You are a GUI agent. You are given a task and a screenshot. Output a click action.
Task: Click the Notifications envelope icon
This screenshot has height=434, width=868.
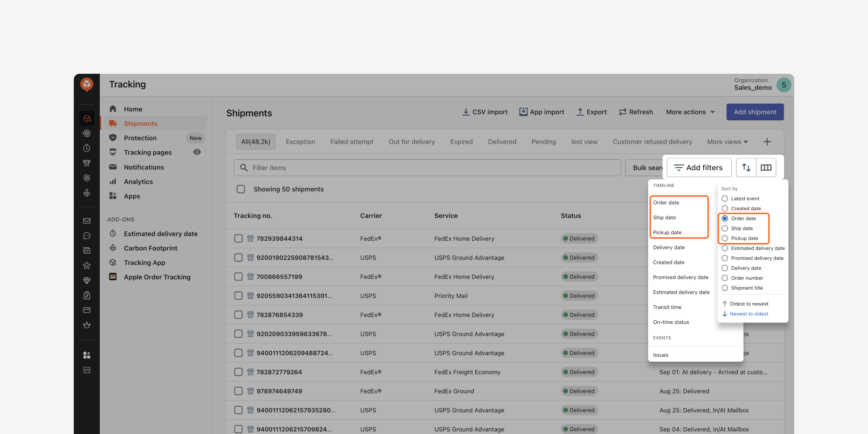(x=113, y=167)
